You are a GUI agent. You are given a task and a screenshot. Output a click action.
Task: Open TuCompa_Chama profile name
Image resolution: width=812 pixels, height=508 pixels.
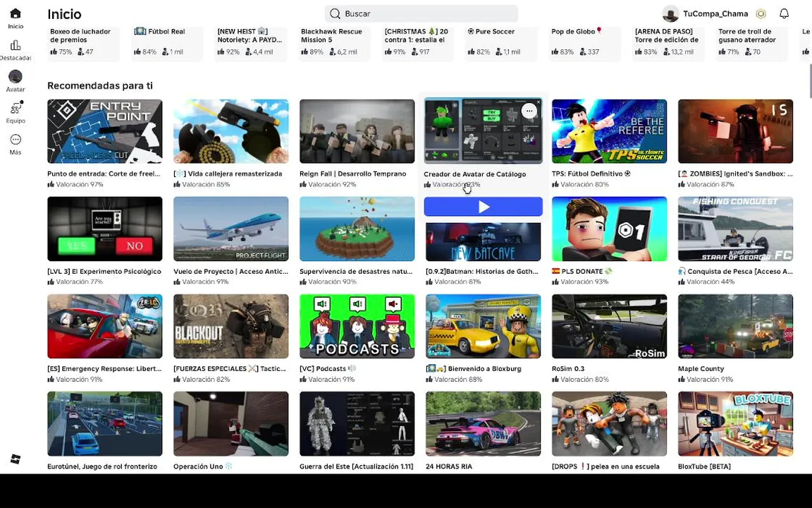coord(715,14)
